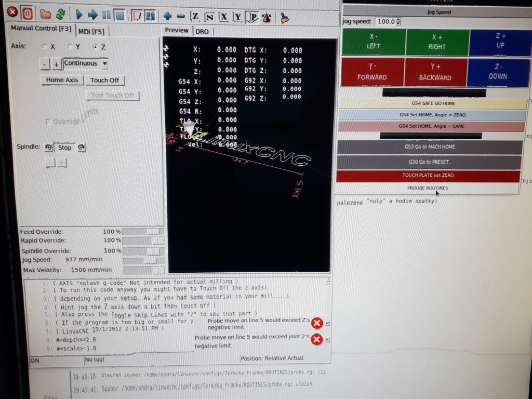The width and height of the screenshot is (532, 399).
Task: Open the DRO tab
Action: 202,31
